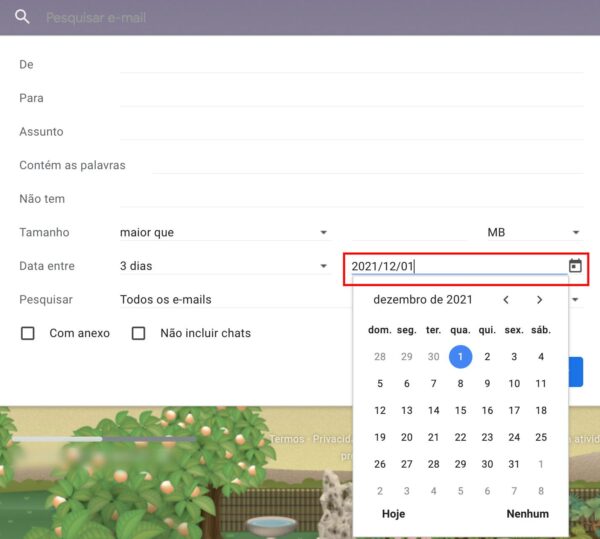
Task: Select December 19 in the calendar
Action: pyautogui.click(x=380, y=437)
